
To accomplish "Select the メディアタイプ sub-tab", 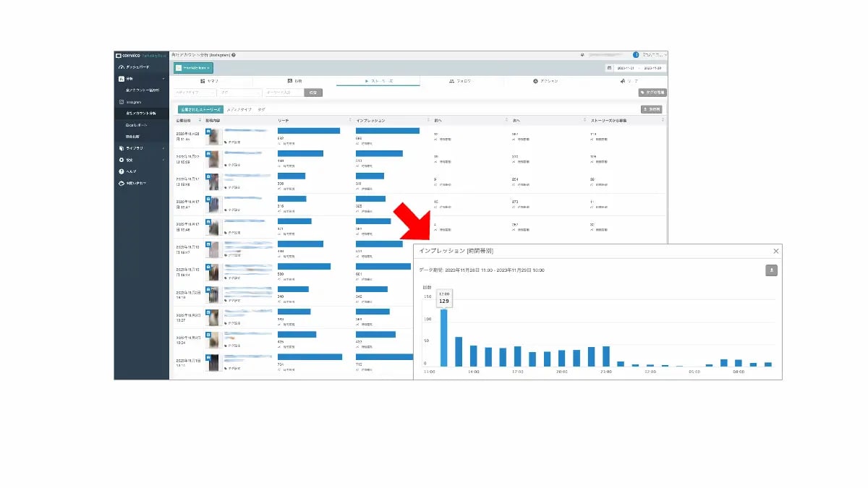I will click(x=239, y=109).
